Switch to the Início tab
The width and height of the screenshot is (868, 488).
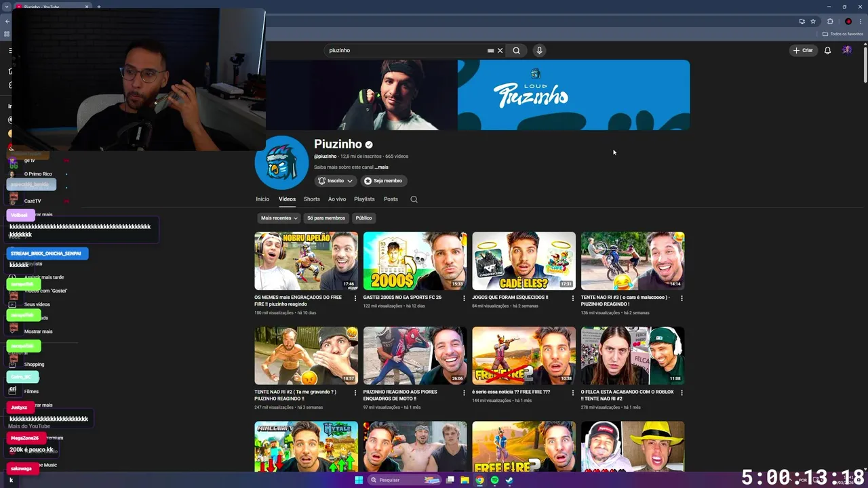[262, 199]
